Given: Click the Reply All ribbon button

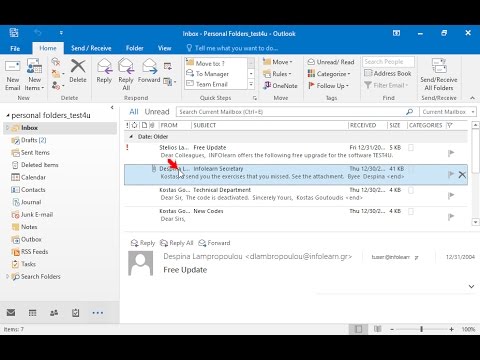Looking at the screenshot, I should (x=126, y=75).
